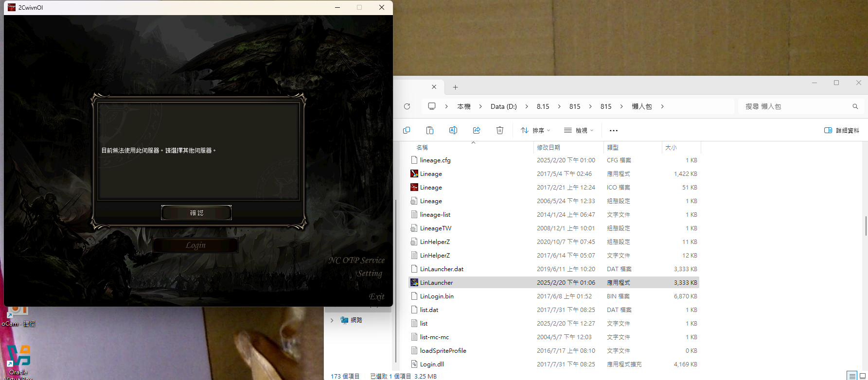
Task: Click Exit in the game window
Action: [376, 296]
